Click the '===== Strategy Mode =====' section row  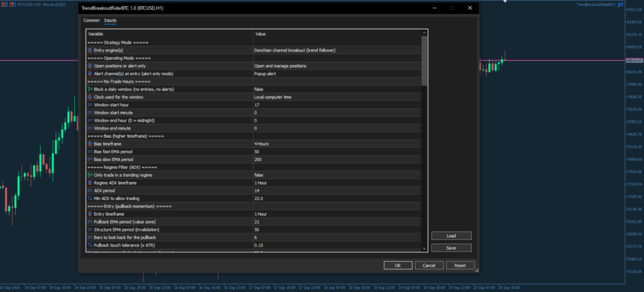point(254,42)
